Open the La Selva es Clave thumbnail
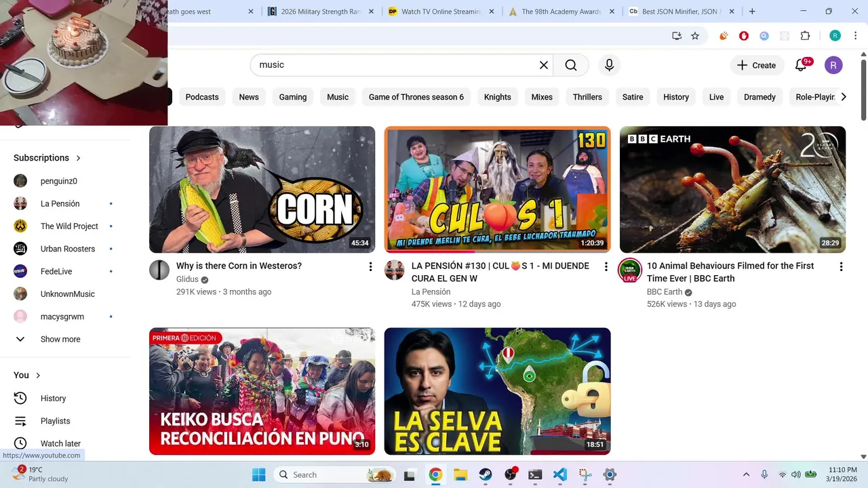 497,391
